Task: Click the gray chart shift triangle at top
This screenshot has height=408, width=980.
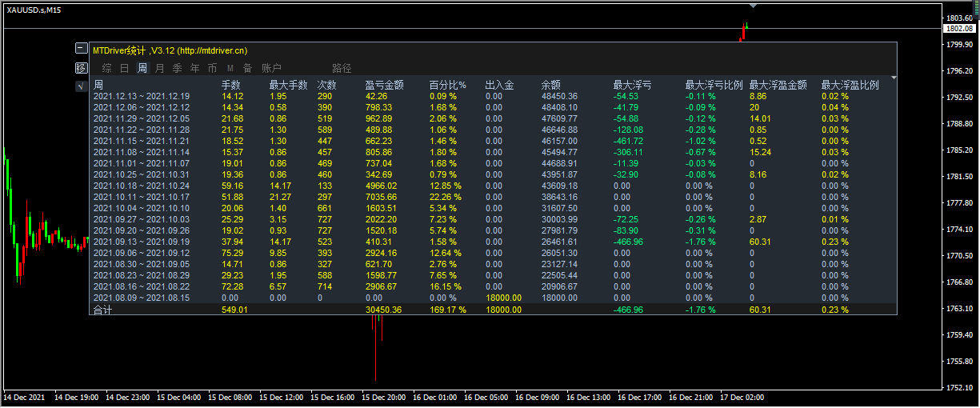Action: 752,6
